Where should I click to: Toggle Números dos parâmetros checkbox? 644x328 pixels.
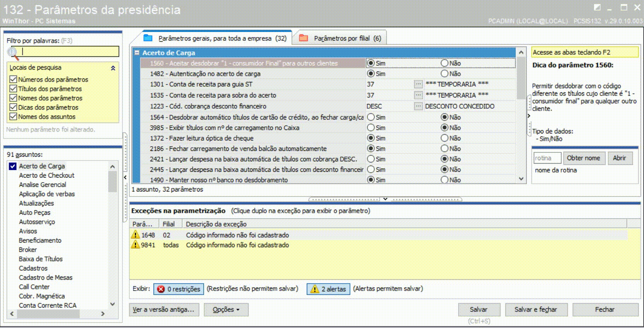pyautogui.click(x=13, y=79)
